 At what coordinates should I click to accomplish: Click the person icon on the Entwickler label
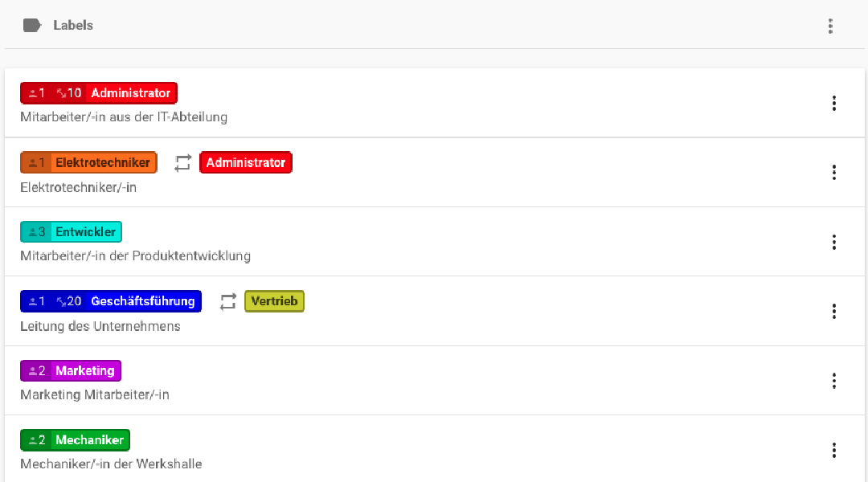coord(32,231)
